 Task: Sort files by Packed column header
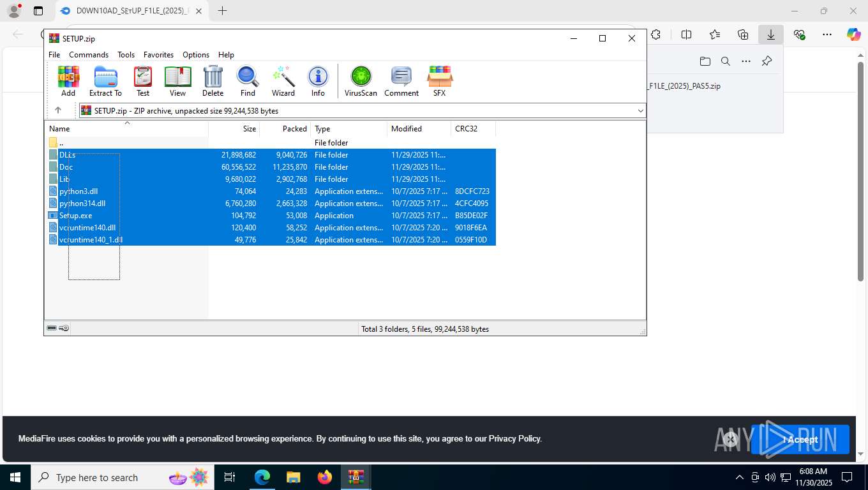pyautogui.click(x=285, y=129)
